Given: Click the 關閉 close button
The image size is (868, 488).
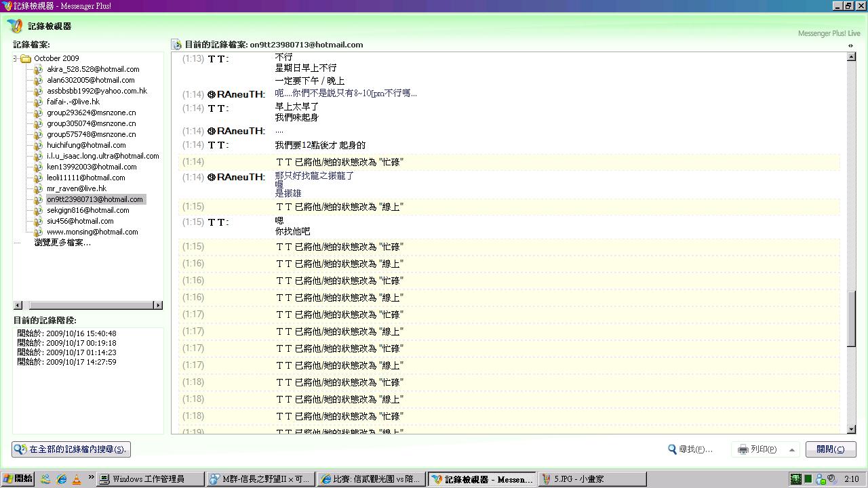Looking at the screenshot, I should (831, 449).
